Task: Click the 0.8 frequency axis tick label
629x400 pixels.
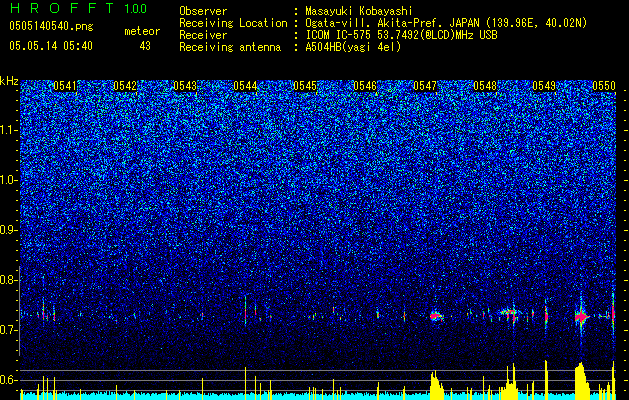Action: [x=9, y=280]
